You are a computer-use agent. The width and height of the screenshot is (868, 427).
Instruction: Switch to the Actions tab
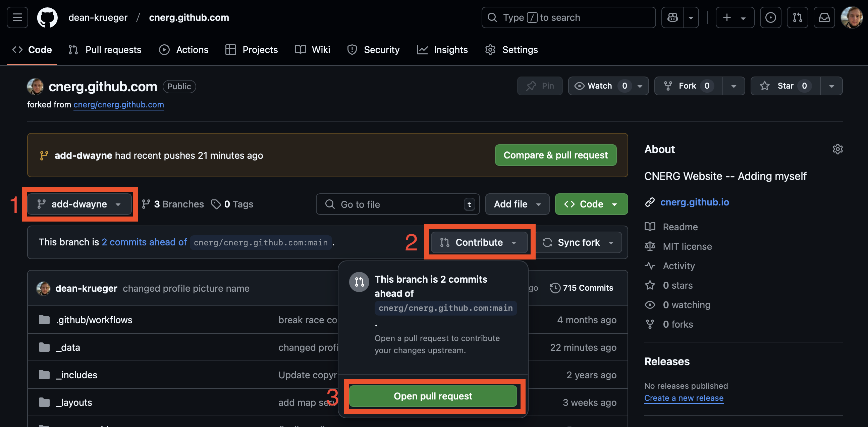coord(184,50)
